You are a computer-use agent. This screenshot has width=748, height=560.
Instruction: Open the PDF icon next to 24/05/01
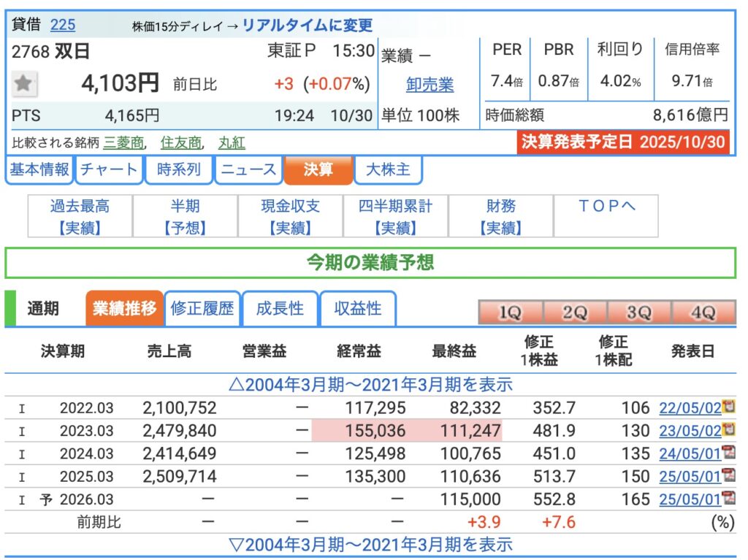[x=728, y=453]
